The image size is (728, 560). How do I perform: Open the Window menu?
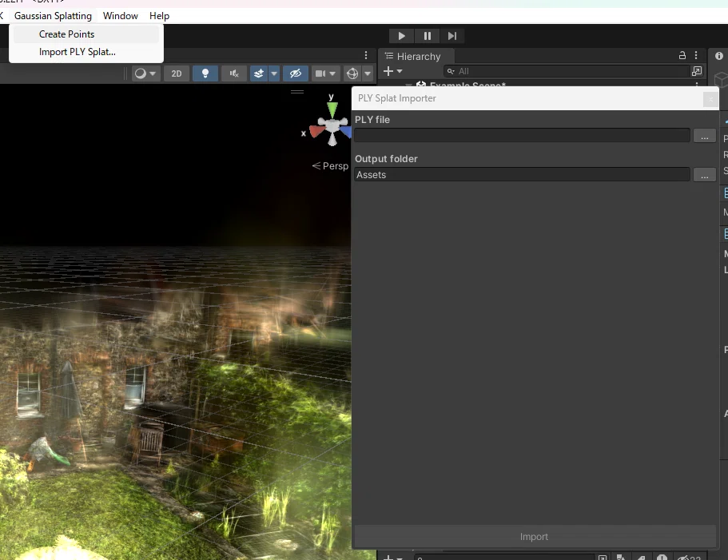pos(120,16)
